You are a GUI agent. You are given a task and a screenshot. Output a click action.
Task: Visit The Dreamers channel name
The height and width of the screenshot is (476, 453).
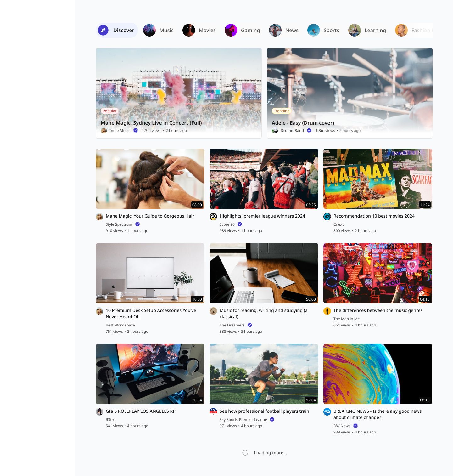pos(232,325)
